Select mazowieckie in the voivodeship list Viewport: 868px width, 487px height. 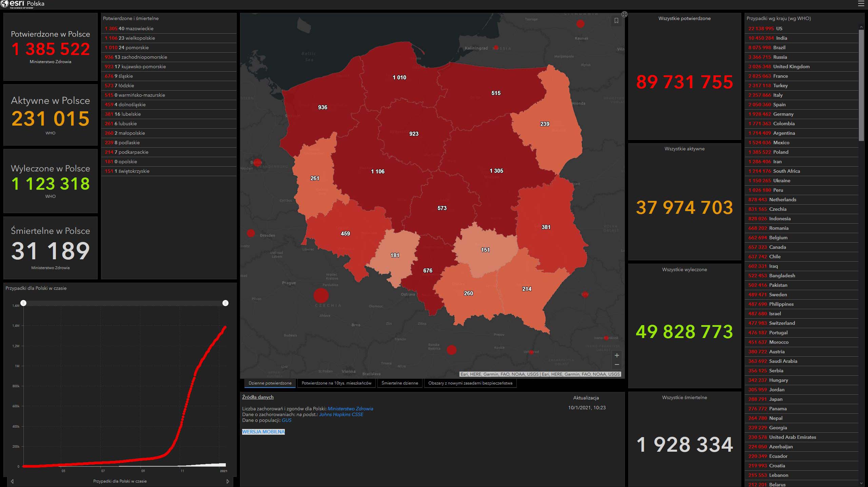pyautogui.click(x=139, y=29)
